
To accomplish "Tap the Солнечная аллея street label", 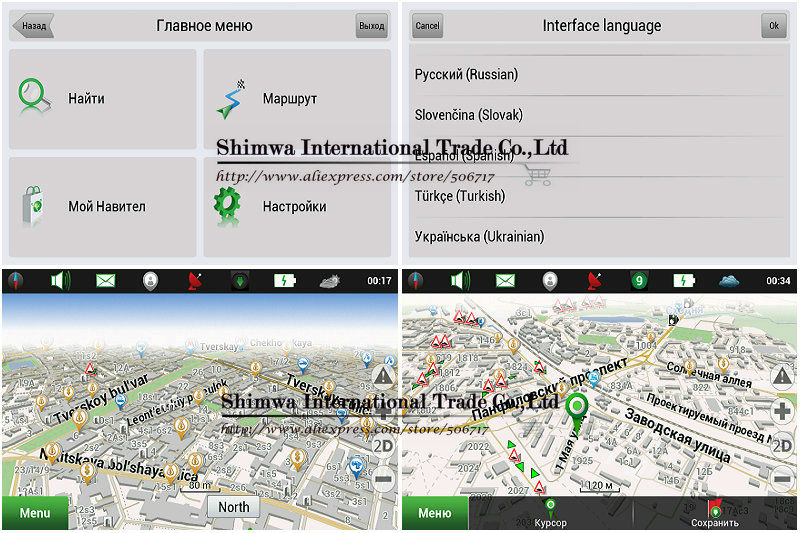I will (x=709, y=375).
